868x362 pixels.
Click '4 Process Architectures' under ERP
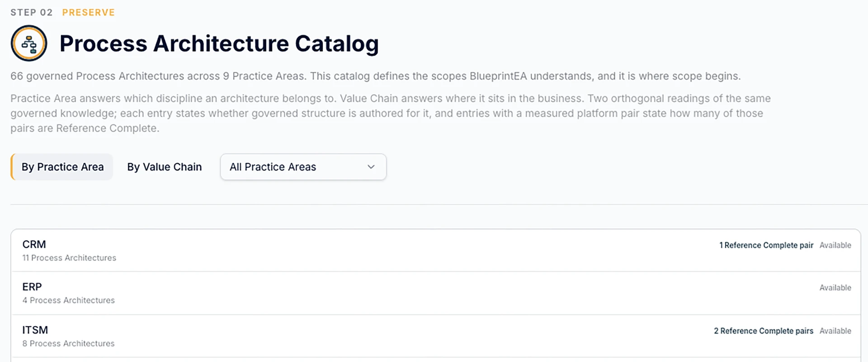click(69, 300)
